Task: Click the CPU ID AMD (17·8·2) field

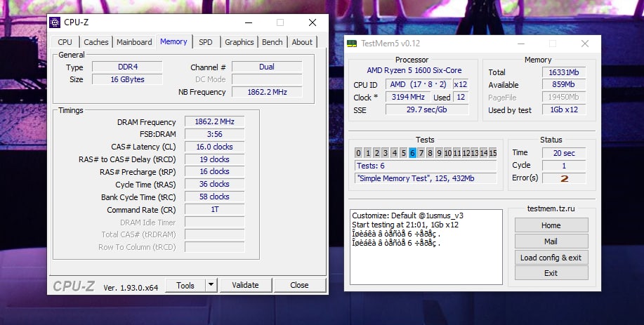Action: pos(418,84)
